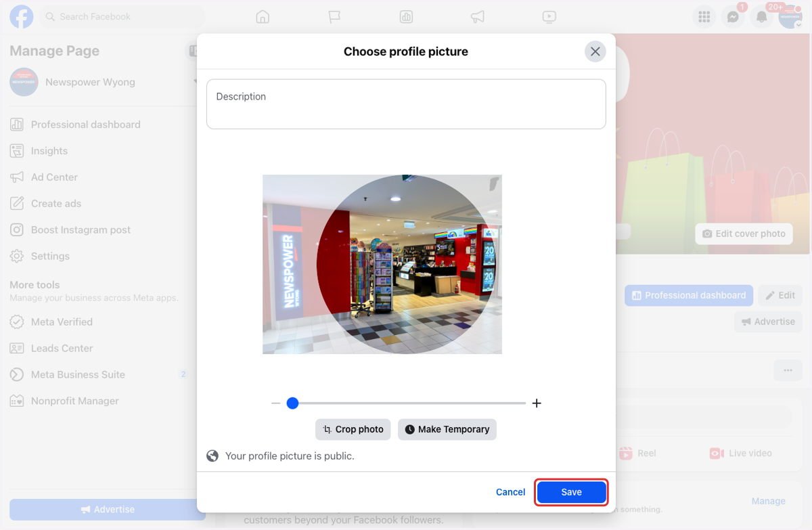Screen dimensions: 812x530
Task: Open the Messenger icon
Action: 733,17
